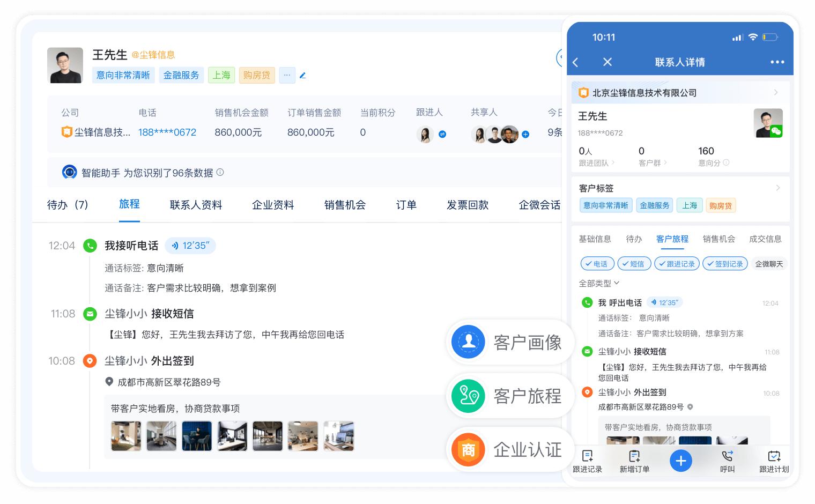Click the 跟进人 avatar
The width and height of the screenshot is (815, 504).
click(x=425, y=134)
